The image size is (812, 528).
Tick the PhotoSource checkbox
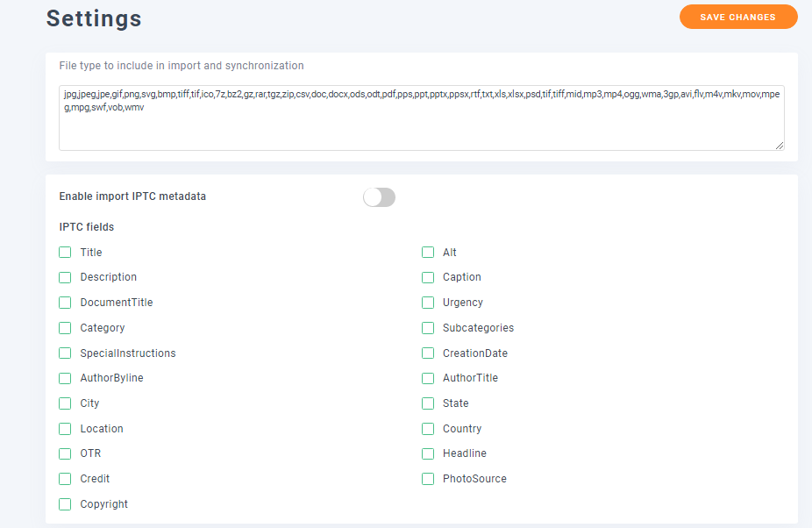pyautogui.click(x=428, y=479)
